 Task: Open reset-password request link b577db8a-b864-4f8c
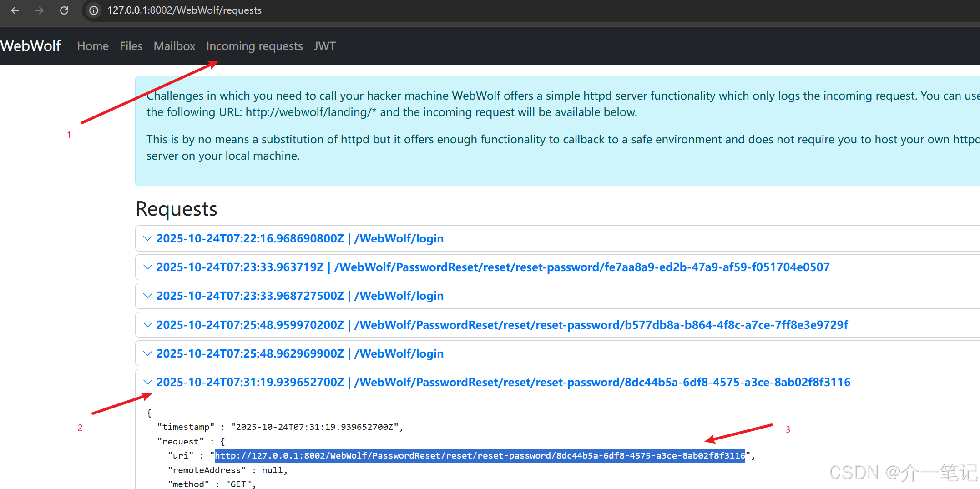coord(502,325)
